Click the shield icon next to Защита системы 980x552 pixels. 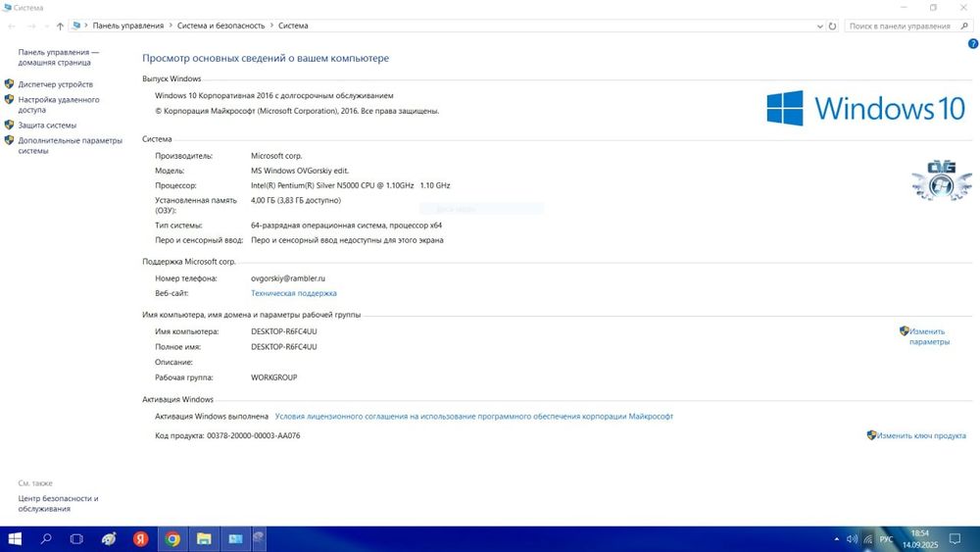tap(9, 125)
